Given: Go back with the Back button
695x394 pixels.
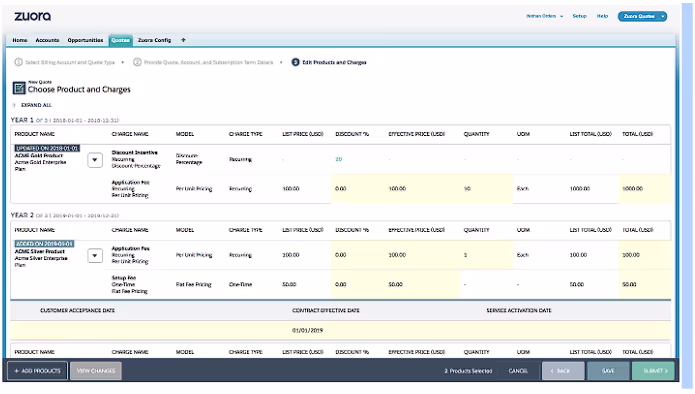Looking at the screenshot, I should point(563,371).
